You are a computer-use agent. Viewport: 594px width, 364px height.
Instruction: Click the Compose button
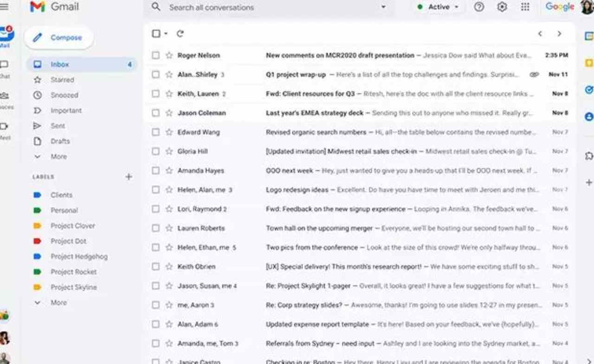point(59,38)
